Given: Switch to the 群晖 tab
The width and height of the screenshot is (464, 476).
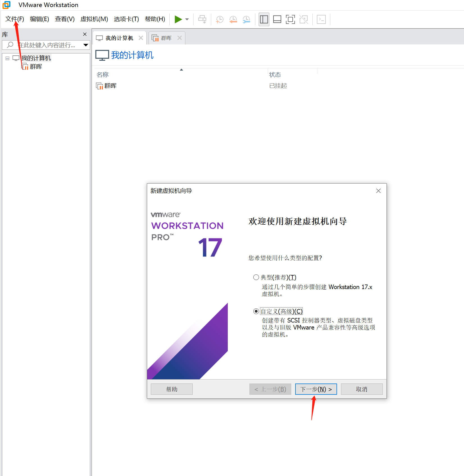Looking at the screenshot, I should point(166,38).
